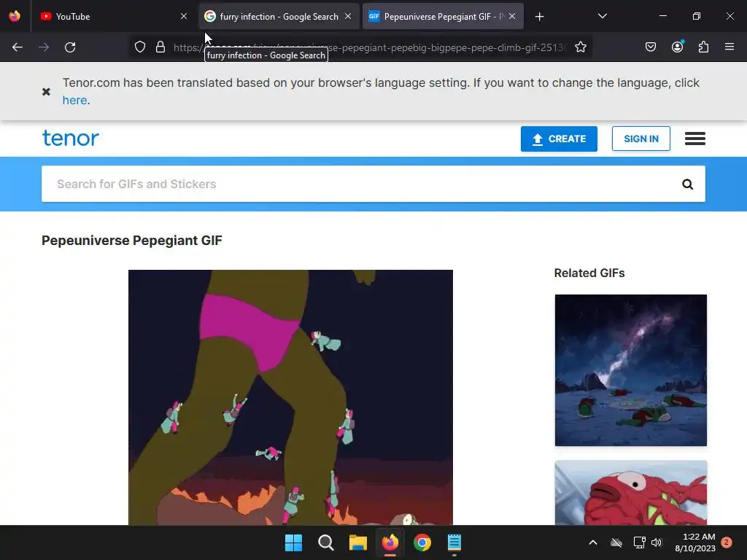Open Windows taskbar search
Viewport: 747px width, 560px height.
(x=326, y=542)
